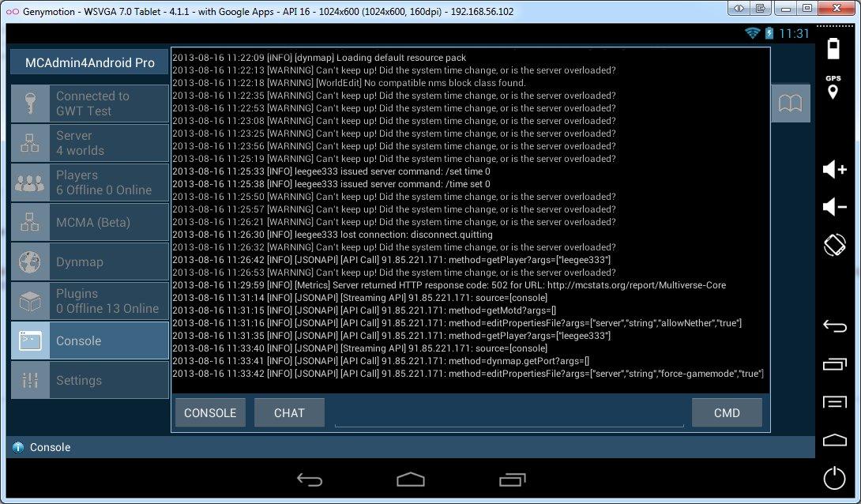Click the key icon for GWT Test connection
Screen dimensions: 861x504
tap(29, 103)
